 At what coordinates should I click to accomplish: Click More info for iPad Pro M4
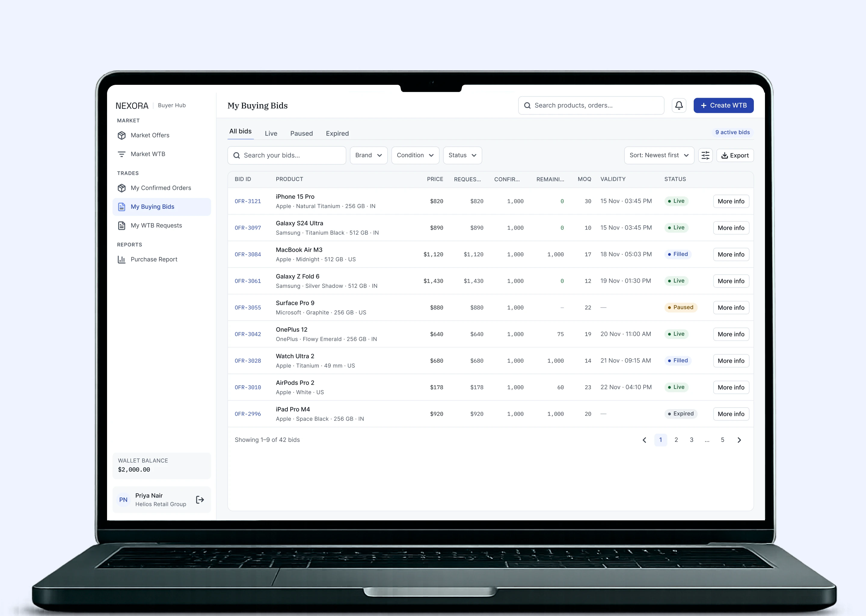coord(731,414)
